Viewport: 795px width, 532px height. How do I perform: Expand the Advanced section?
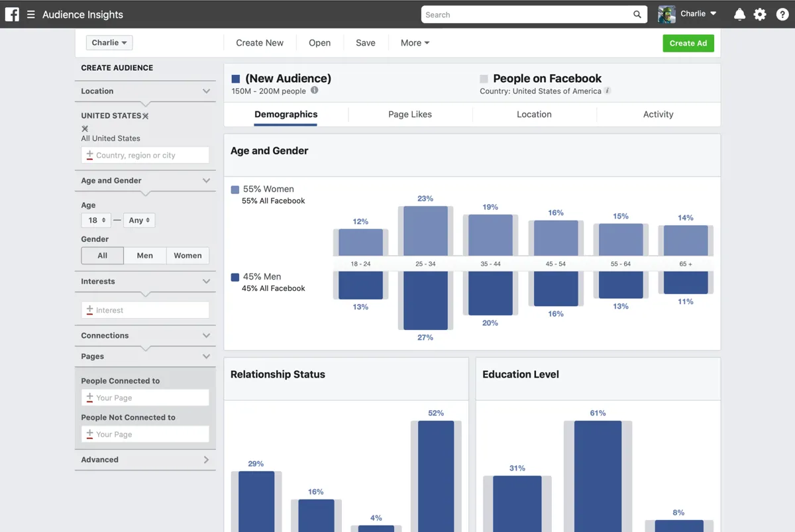point(145,460)
